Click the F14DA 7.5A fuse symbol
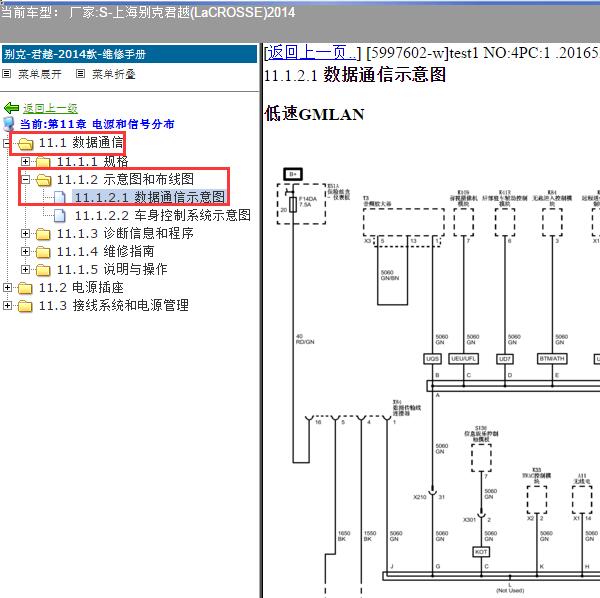 tap(293, 204)
